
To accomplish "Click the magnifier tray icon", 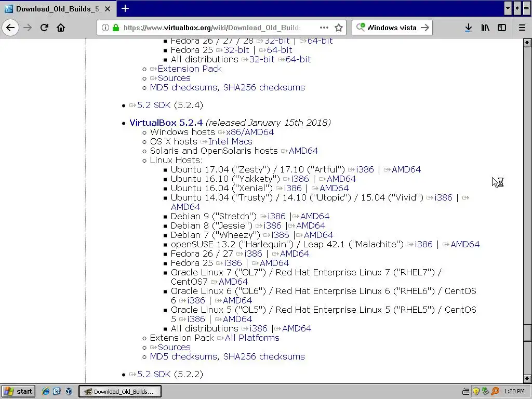I will 495,391.
